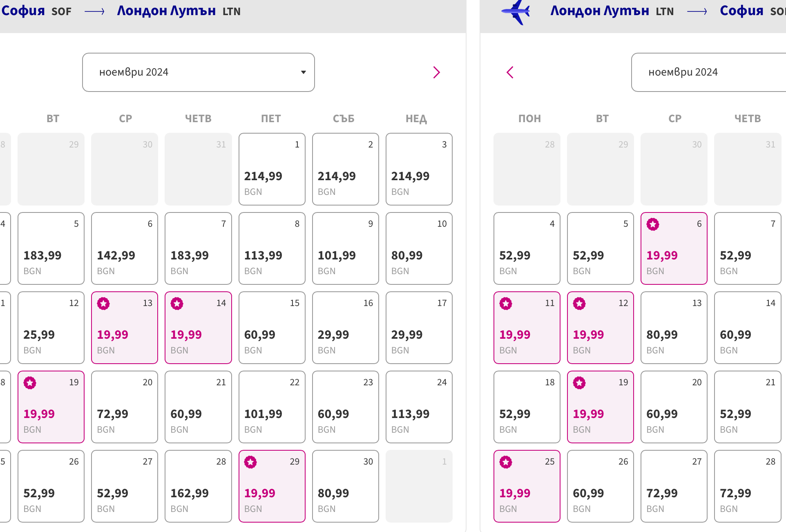Viewport: 786px width, 532px height.
Task: Pick outbound November 24 for 113,99 BGN
Action: click(x=419, y=407)
